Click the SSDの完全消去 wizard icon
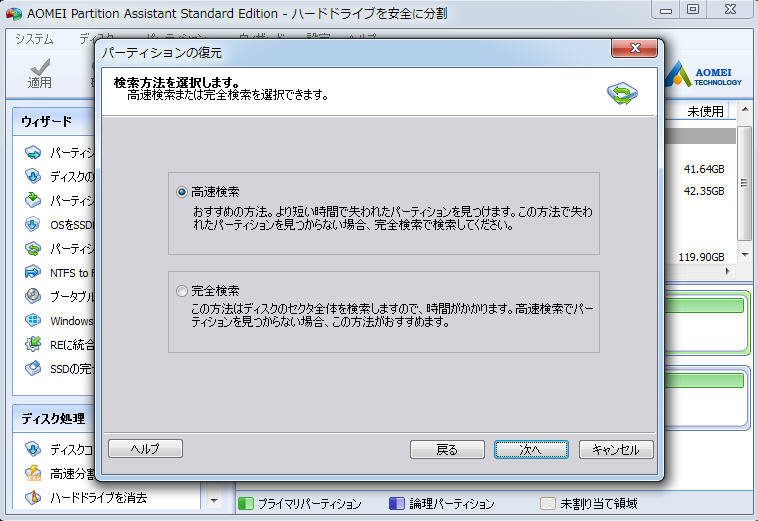This screenshot has height=521, width=758. pyautogui.click(x=33, y=369)
